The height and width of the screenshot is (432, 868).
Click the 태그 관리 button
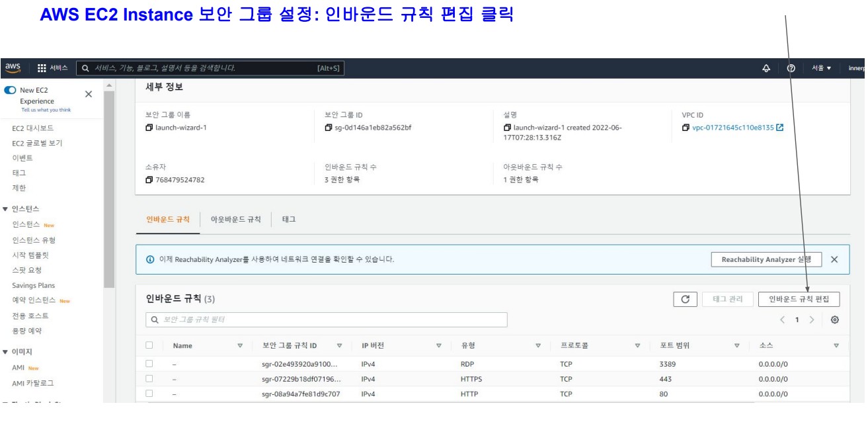tap(727, 300)
